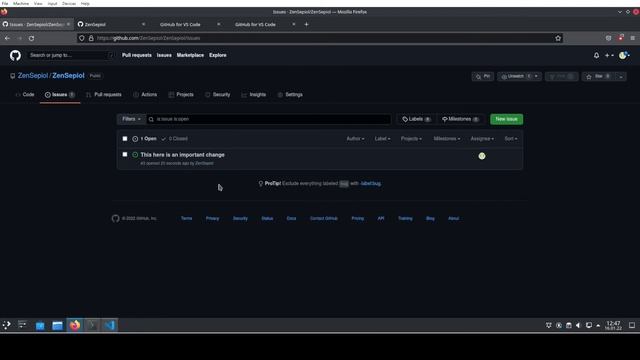
Task: Switch to the ZenSepiol browser tab
Action: [x=111, y=24]
